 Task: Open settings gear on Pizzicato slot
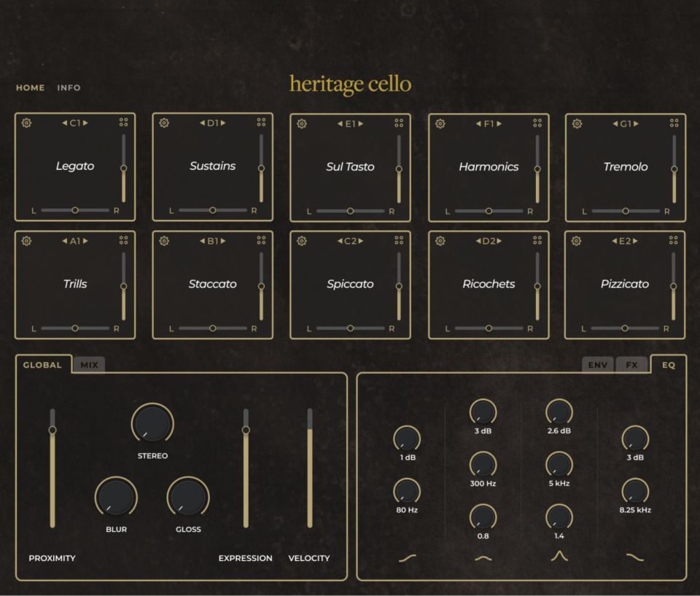click(x=576, y=241)
